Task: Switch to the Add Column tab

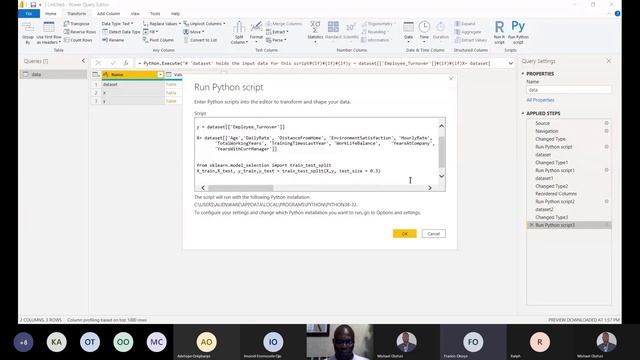Action: click(x=109, y=13)
